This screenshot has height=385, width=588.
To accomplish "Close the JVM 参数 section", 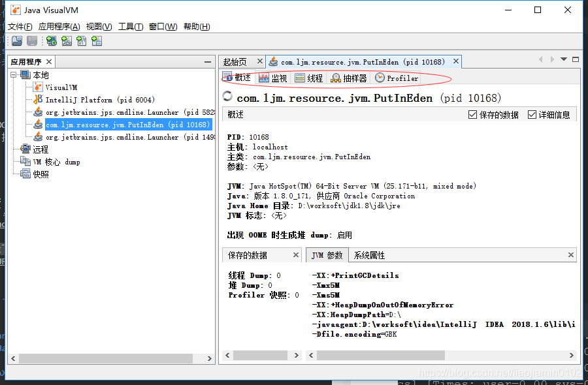I will click(x=571, y=255).
